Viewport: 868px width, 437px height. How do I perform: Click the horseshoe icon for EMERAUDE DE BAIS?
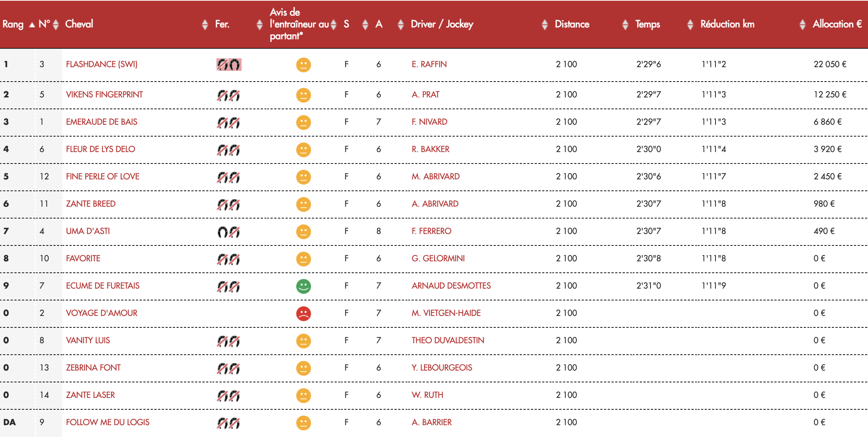229,123
